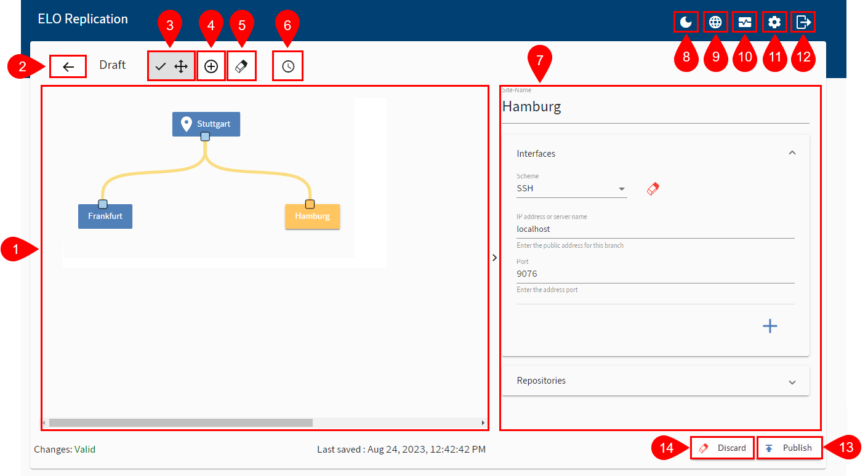Click the horizontal scrollbar thumb under canvas
The width and height of the screenshot is (868, 476).
[181, 423]
